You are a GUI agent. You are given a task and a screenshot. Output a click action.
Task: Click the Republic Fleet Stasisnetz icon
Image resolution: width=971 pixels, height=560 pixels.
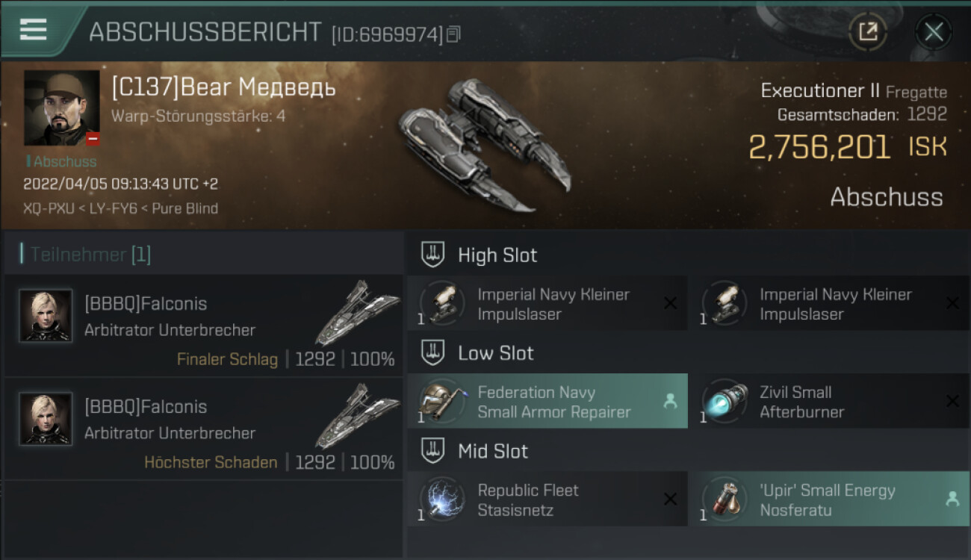tap(441, 500)
